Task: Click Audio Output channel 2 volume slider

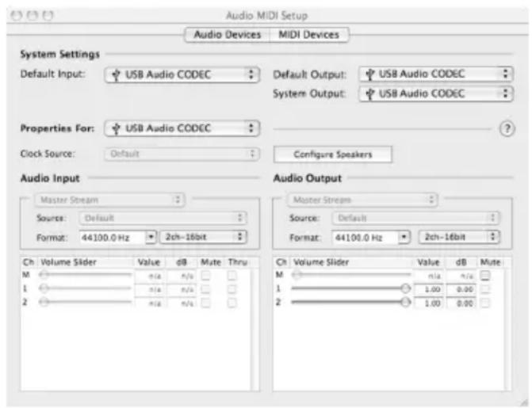Action: pyautogui.click(x=351, y=302)
